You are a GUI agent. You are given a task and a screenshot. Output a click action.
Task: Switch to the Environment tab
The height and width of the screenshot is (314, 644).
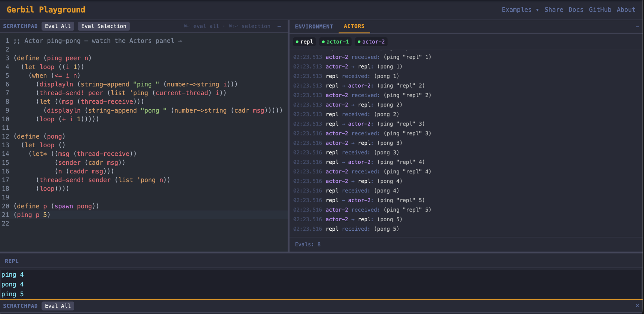314,26
